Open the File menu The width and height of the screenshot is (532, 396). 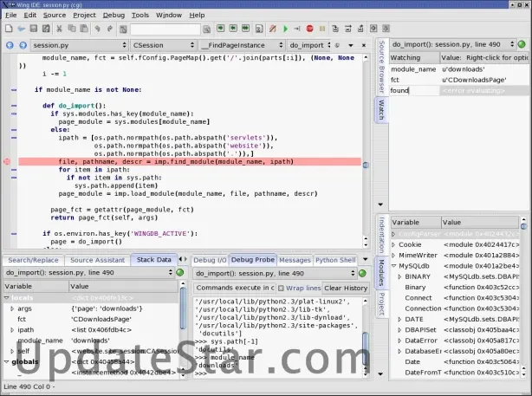[11, 16]
